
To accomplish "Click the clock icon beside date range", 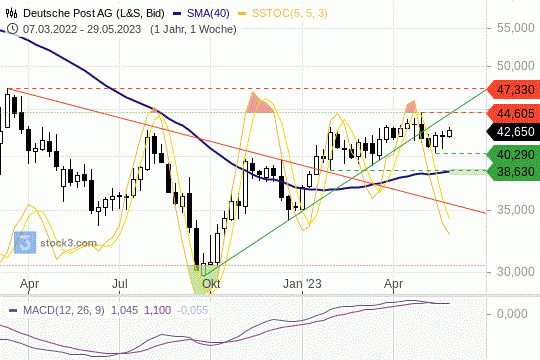I will point(12,29).
